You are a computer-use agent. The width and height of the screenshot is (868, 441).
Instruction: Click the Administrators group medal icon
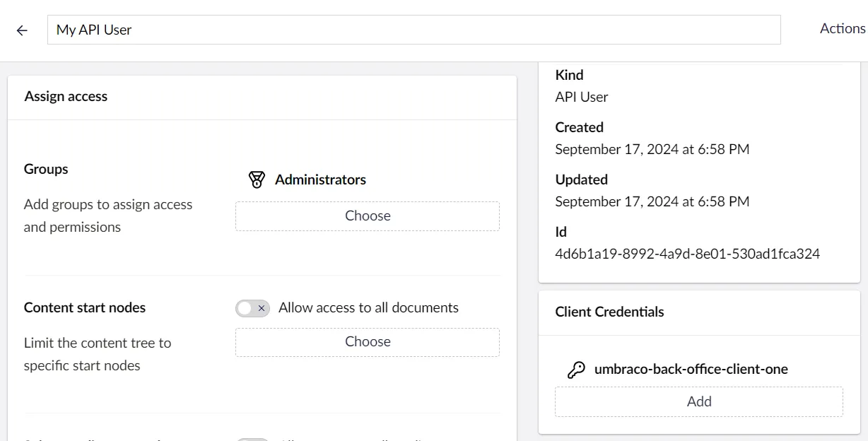257,180
